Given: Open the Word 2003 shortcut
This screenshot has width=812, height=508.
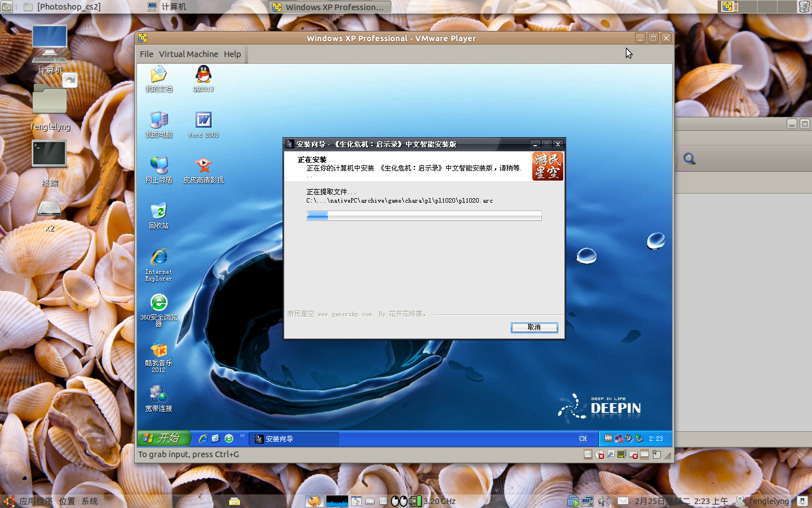Looking at the screenshot, I should [x=204, y=124].
